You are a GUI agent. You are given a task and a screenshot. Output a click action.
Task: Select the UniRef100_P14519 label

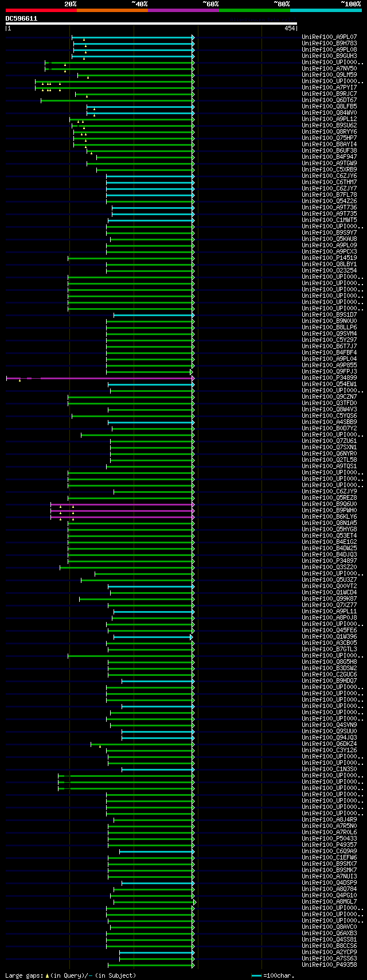(x=329, y=258)
